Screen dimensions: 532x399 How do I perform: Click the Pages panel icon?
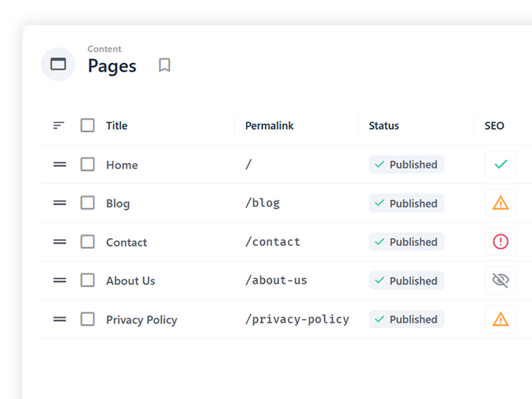point(58,64)
